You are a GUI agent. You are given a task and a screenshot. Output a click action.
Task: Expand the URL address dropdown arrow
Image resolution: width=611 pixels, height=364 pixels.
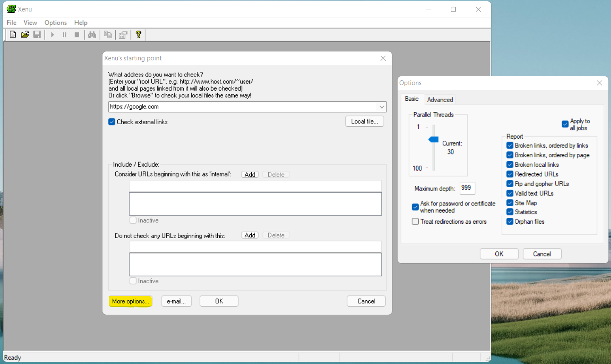[x=382, y=107]
